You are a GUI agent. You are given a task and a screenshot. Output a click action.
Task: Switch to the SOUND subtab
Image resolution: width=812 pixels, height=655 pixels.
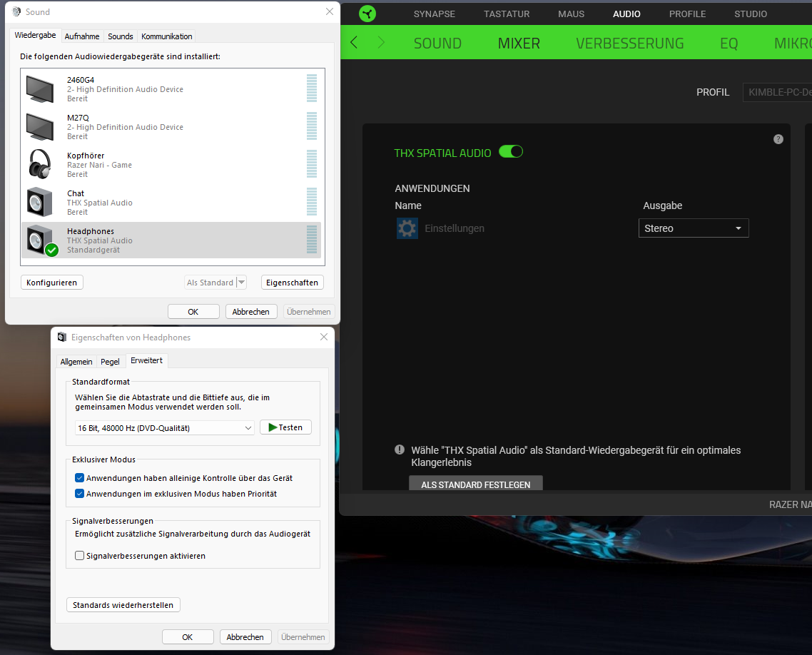pyautogui.click(x=437, y=43)
